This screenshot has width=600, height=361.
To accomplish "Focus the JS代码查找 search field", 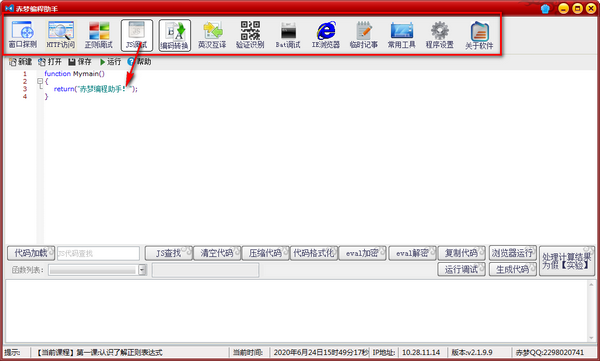I will pos(98,253).
